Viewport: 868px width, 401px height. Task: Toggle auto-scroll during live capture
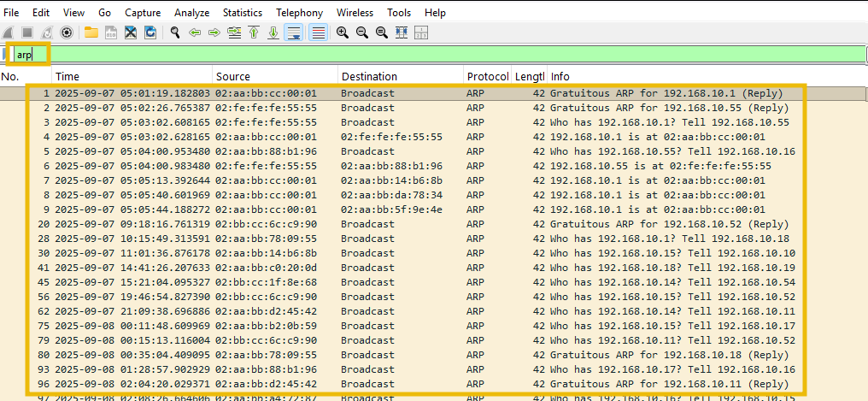pos(293,32)
